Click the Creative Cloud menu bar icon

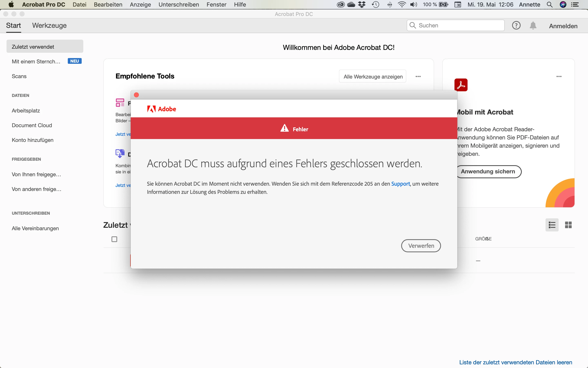341,4
